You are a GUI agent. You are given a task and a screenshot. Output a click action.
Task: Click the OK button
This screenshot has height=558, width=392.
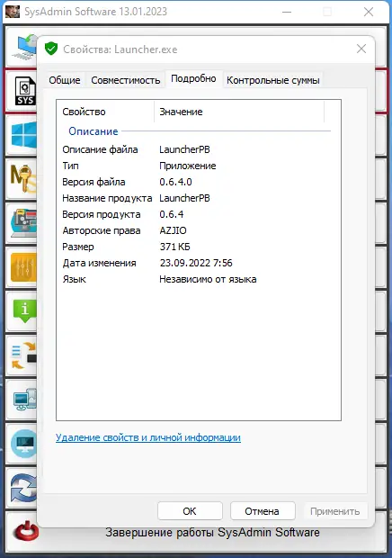click(x=190, y=511)
